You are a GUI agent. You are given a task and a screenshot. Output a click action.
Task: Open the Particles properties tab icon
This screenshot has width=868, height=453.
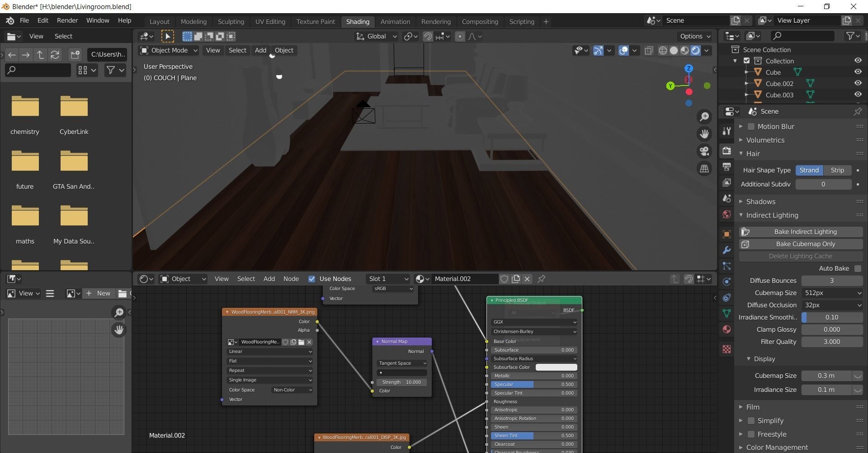tap(726, 266)
